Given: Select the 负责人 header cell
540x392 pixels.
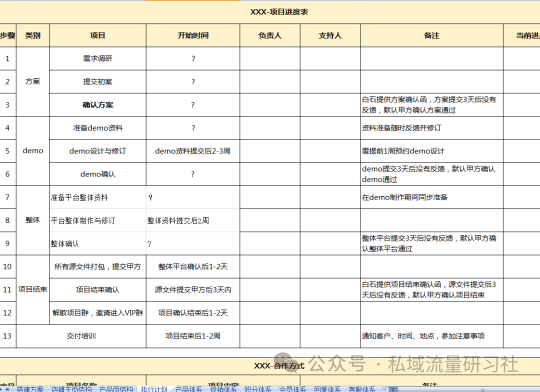Looking at the screenshot, I should click(x=270, y=35).
